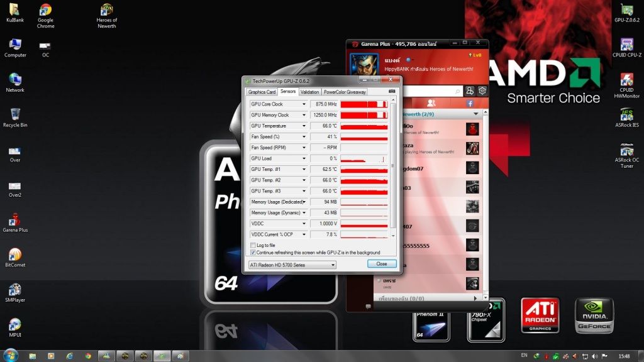
Task: Open the GPU Temperature sensor dropdown arrow
Action: [304, 126]
